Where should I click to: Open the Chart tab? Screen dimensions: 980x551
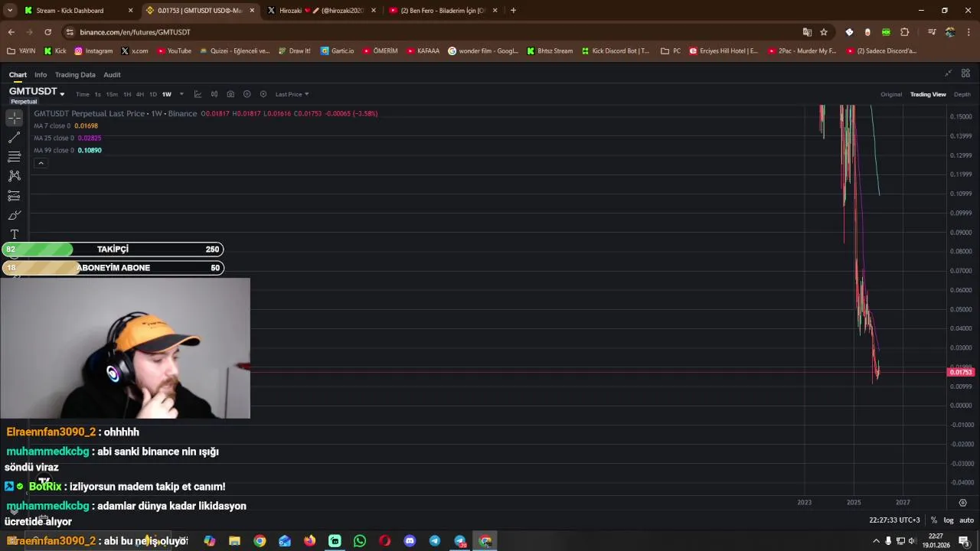(x=18, y=74)
